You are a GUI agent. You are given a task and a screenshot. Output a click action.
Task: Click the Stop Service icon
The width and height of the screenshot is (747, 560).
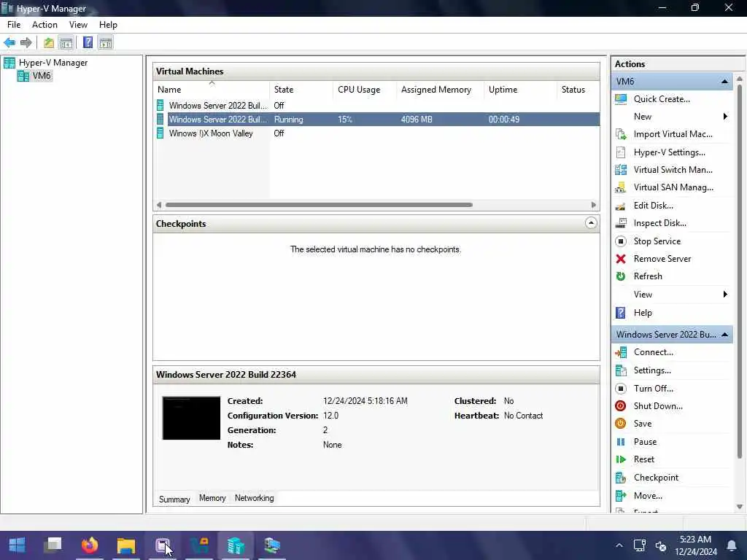tap(621, 241)
